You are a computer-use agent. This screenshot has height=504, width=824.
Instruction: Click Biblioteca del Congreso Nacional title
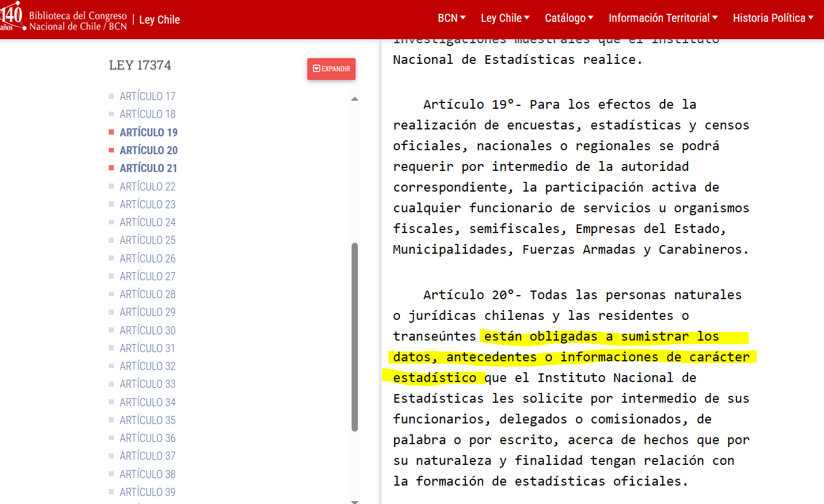pyautogui.click(x=78, y=21)
